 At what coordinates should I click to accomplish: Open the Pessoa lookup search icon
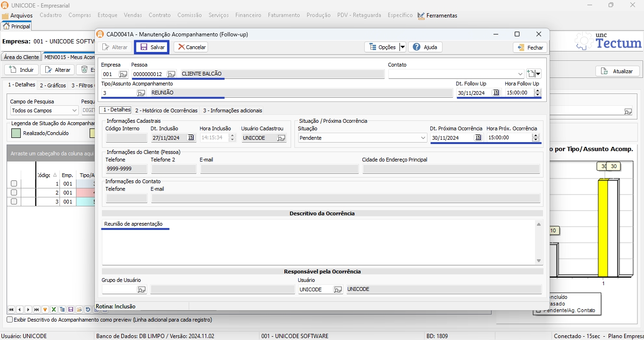[171, 74]
